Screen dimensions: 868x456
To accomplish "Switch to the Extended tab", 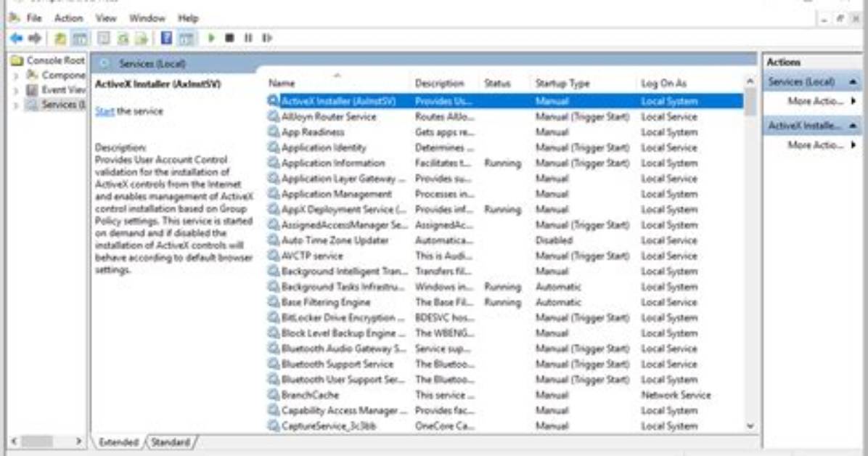I will [118, 442].
